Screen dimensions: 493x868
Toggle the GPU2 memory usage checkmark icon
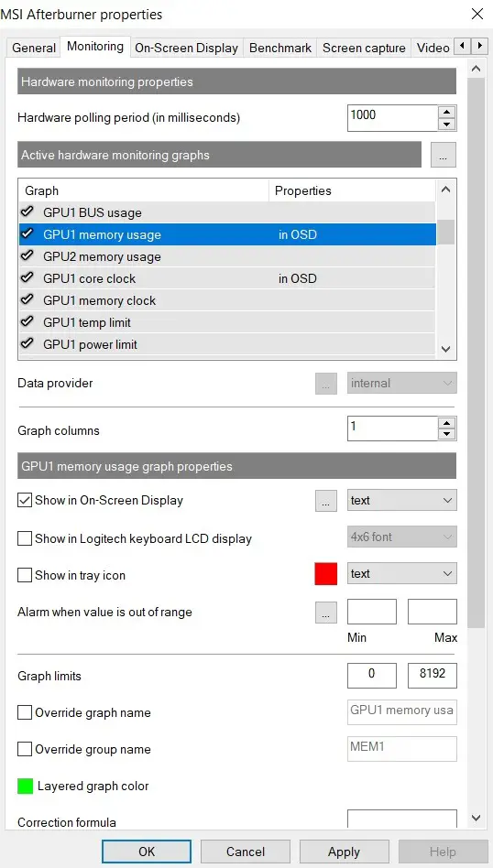27,255
